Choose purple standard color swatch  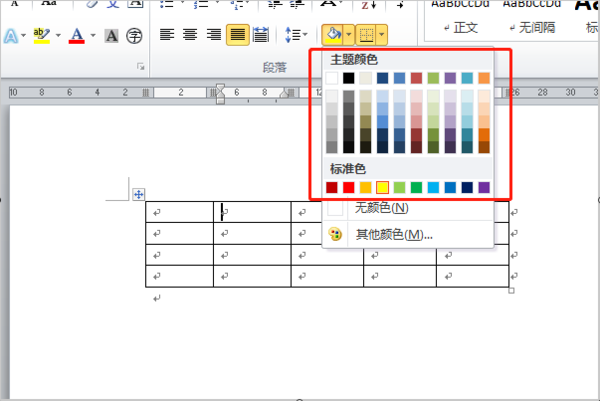pos(484,187)
